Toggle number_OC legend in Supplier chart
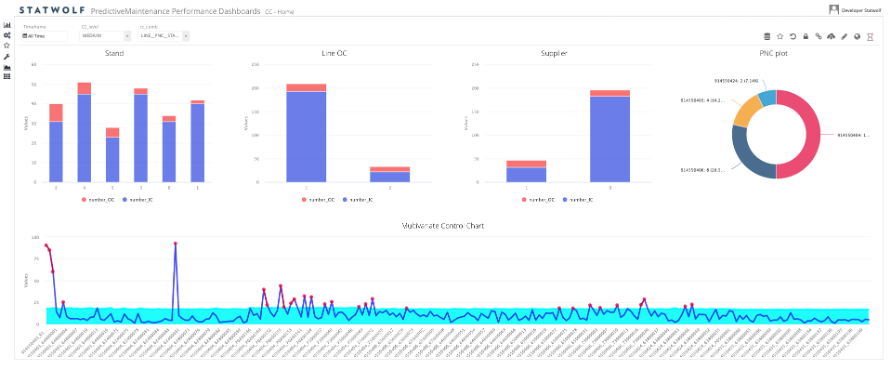The height and width of the screenshot is (370, 892). point(539,199)
